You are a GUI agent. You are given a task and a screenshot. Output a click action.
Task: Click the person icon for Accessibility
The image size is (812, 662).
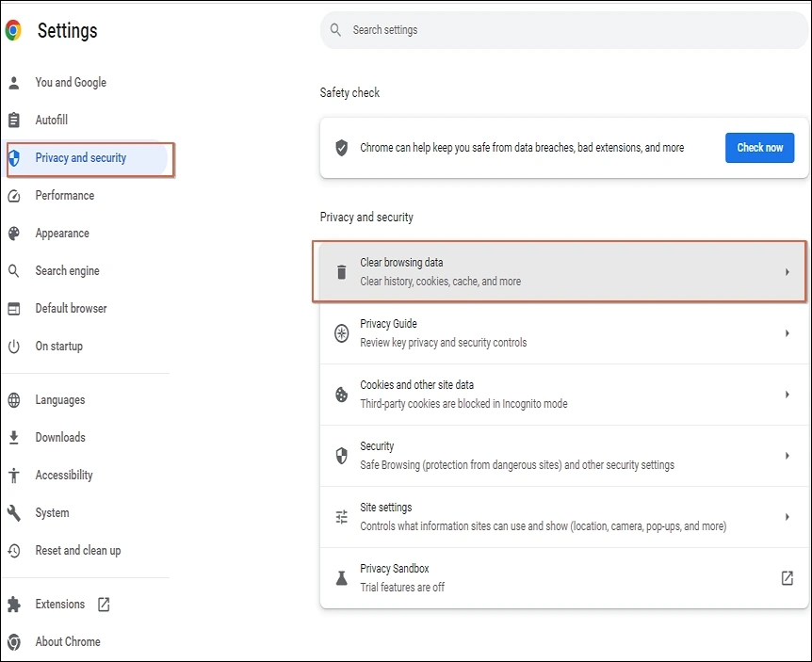pos(14,476)
